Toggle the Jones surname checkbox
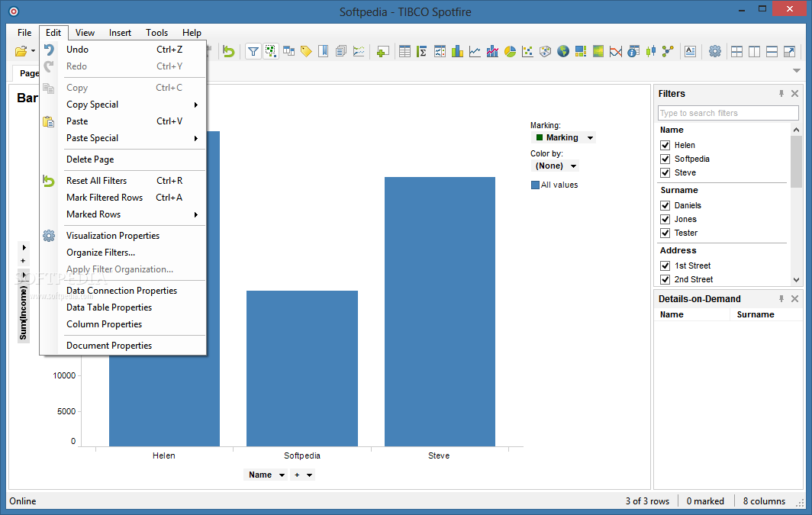 click(x=665, y=220)
